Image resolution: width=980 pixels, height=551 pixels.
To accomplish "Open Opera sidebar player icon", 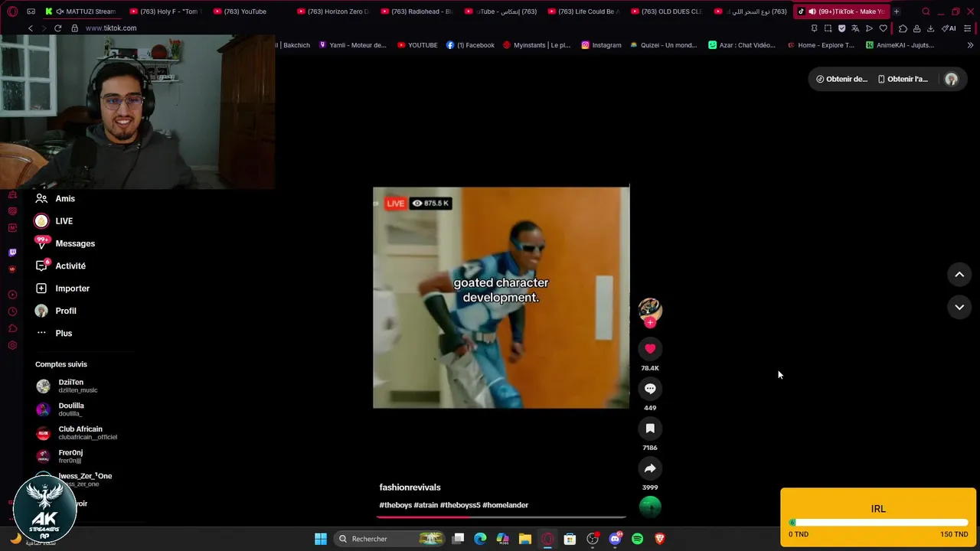I will coord(12,295).
